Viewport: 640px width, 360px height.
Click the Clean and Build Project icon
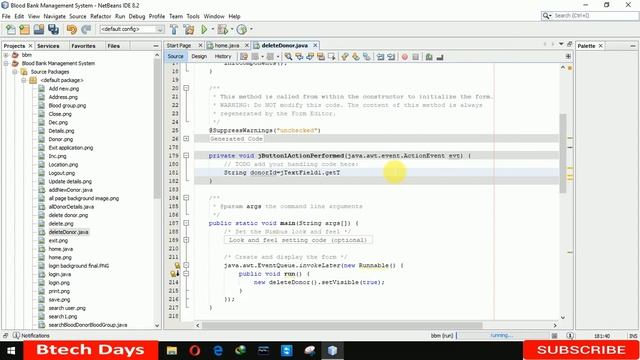189,29
